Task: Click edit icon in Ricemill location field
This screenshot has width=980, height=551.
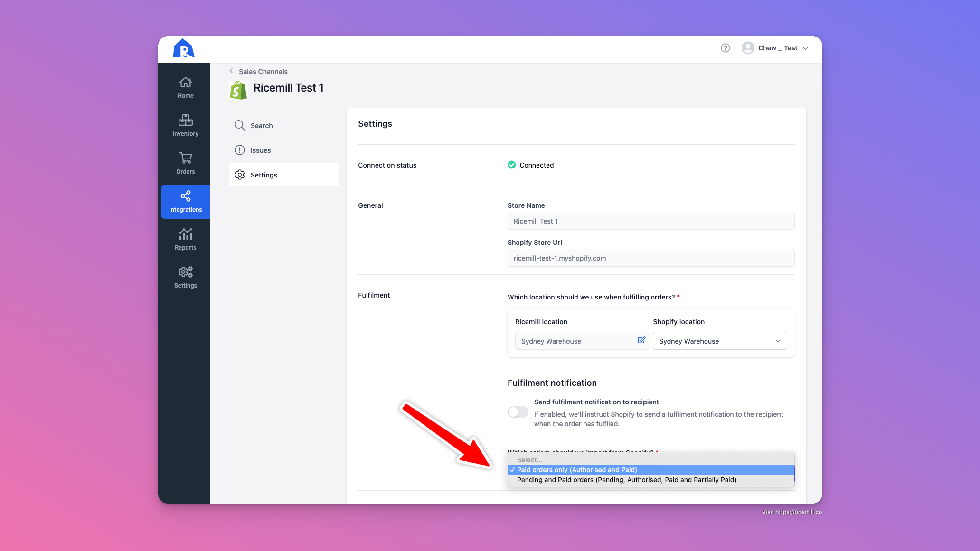Action: (x=641, y=340)
